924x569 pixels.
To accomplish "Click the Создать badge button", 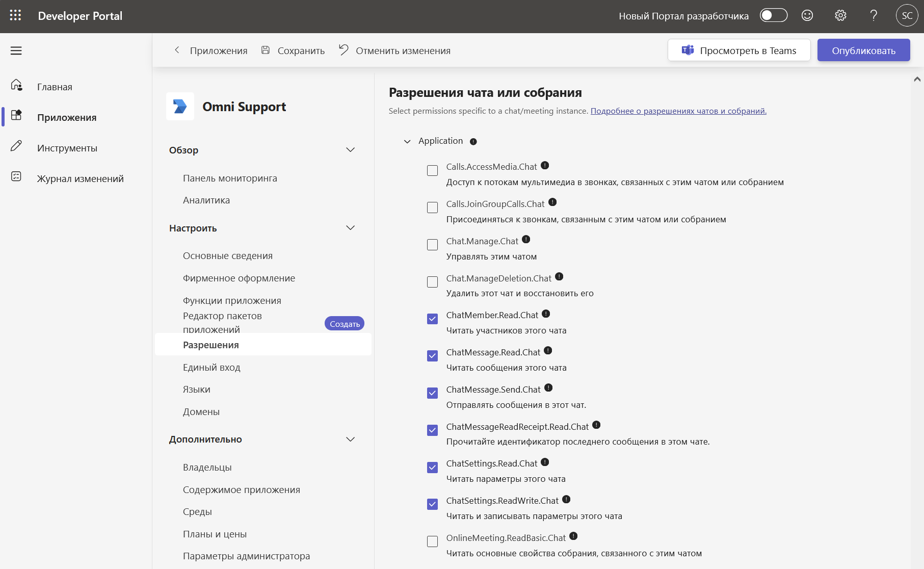I will pos(345,324).
